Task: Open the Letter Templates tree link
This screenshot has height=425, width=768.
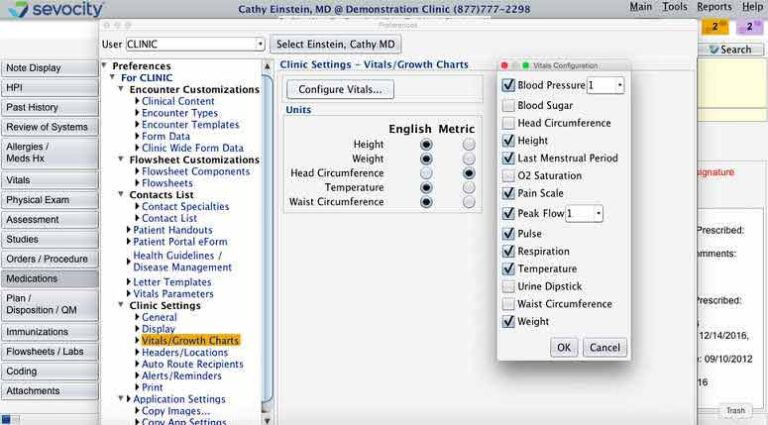Action: point(172,282)
